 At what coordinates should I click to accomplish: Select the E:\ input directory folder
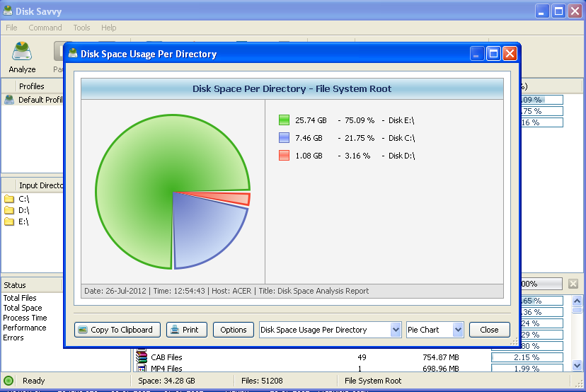tap(9, 221)
